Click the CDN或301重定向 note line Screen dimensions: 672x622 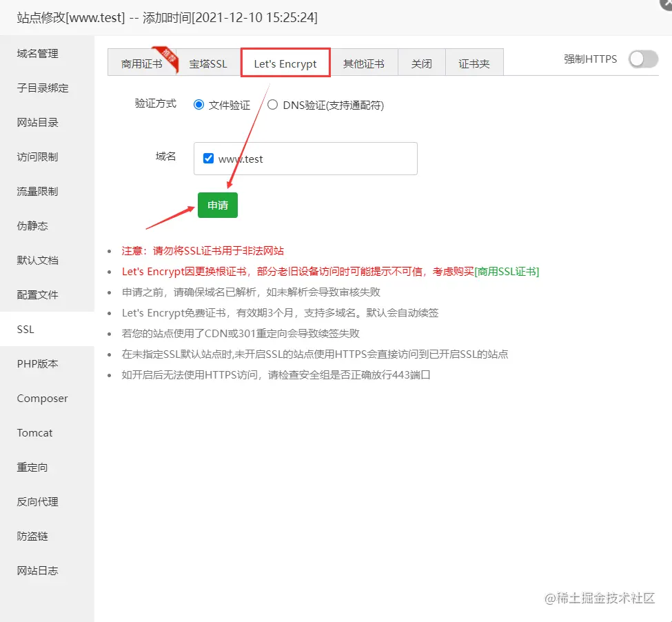(x=241, y=334)
